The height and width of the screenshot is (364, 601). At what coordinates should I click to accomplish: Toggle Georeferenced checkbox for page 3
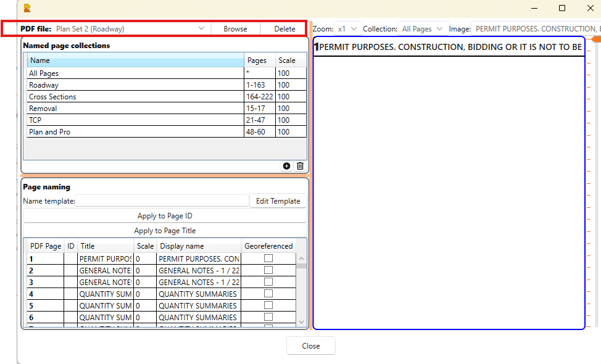tap(268, 282)
